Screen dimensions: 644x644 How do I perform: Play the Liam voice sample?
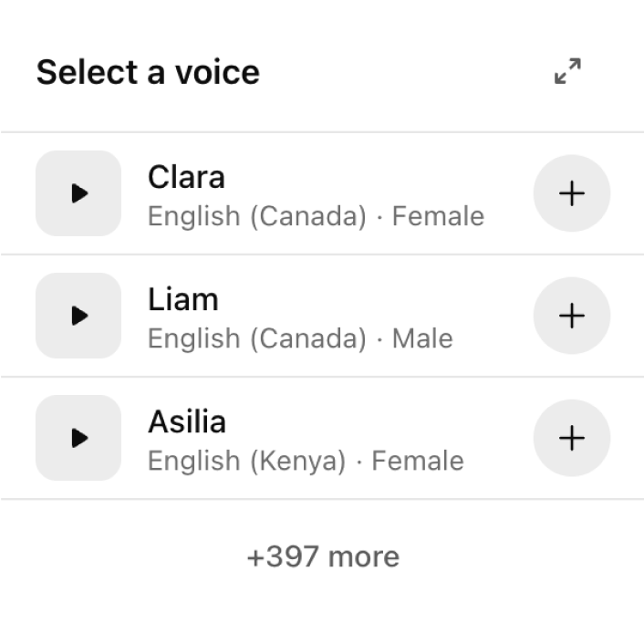(x=78, y=316)
